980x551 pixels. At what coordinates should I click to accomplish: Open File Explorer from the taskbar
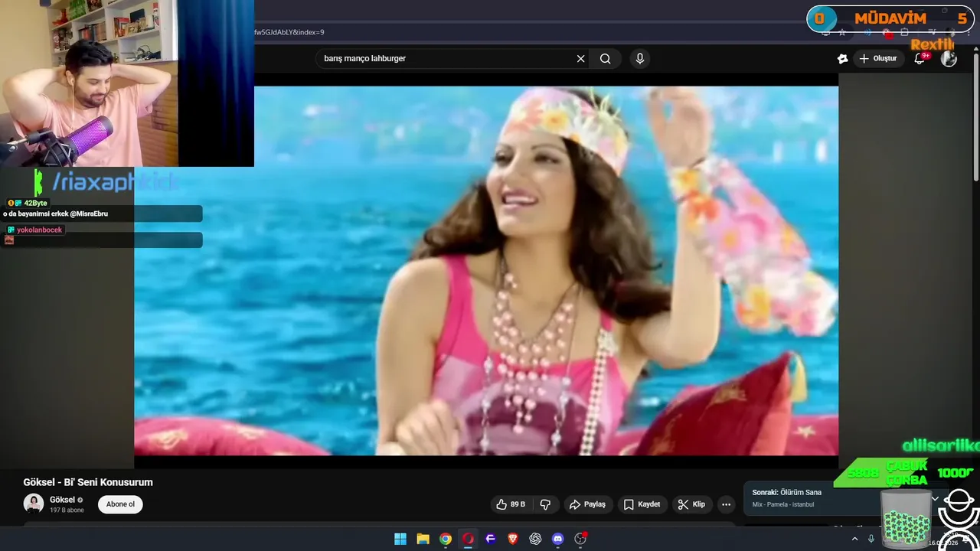coord(423,539)
